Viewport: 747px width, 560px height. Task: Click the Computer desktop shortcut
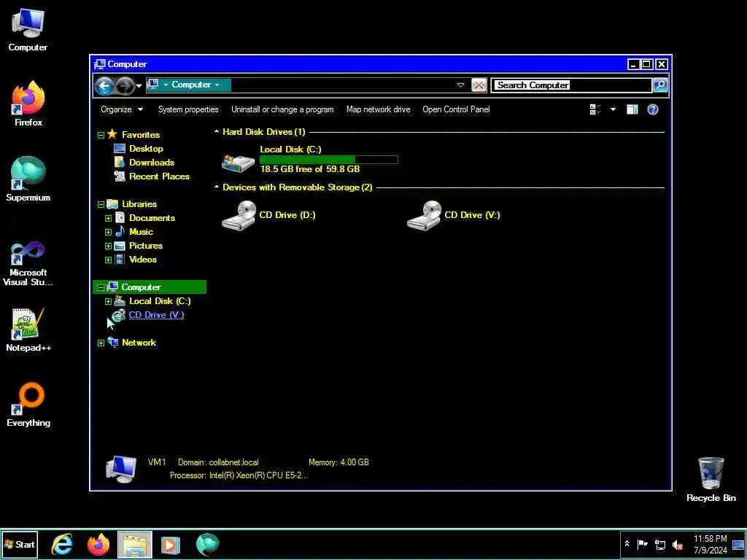coord(28,28)
